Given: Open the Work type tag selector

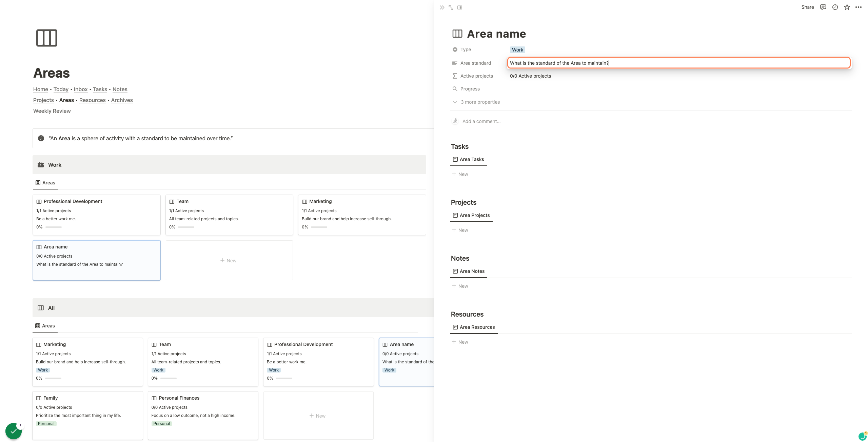Looking at the screenshot, I should pyautogui.click(x=517, y=50).
